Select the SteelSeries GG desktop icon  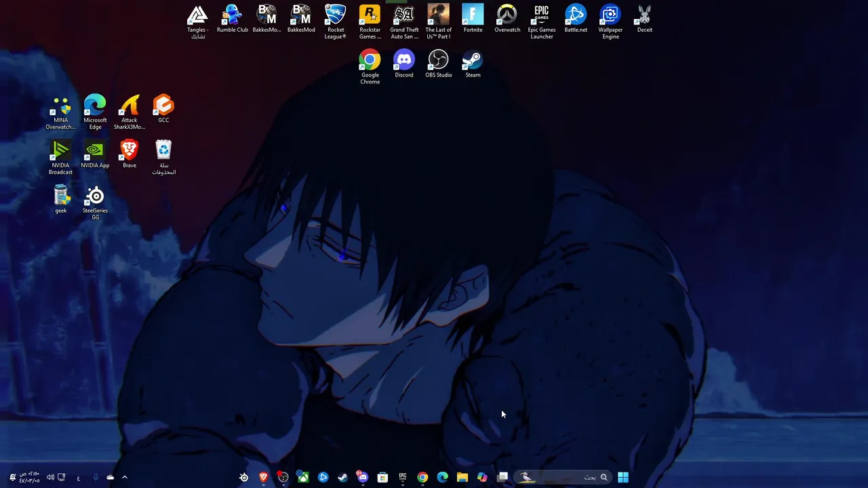[x=95, y=203]
